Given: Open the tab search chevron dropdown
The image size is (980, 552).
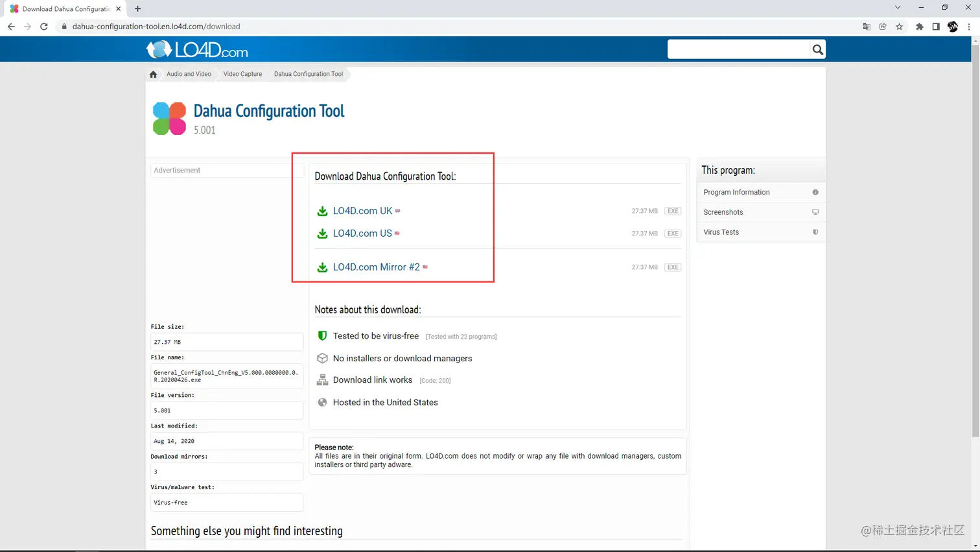Looking at the screenshot, I should point(898,8).
